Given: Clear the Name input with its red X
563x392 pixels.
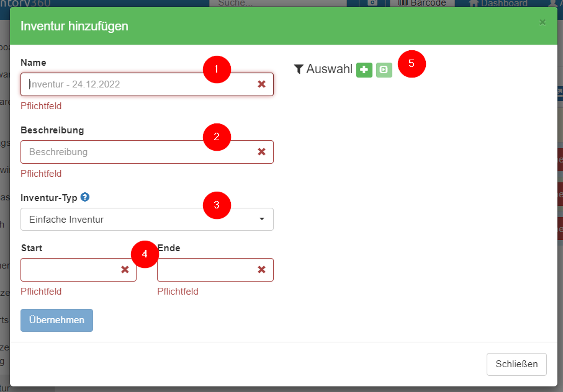Looking at the screenshot, I should pyautogui.click(x=261, y=83).
